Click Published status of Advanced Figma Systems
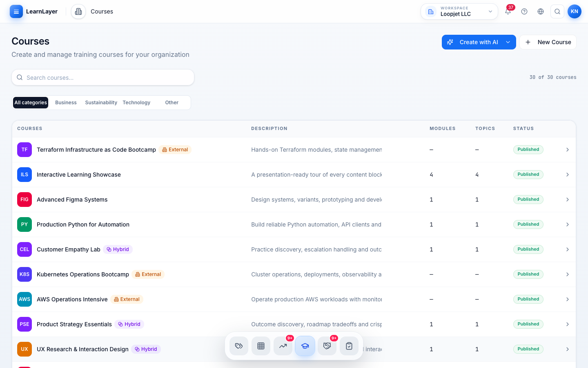The image size is (588, 368). point(528,200)
